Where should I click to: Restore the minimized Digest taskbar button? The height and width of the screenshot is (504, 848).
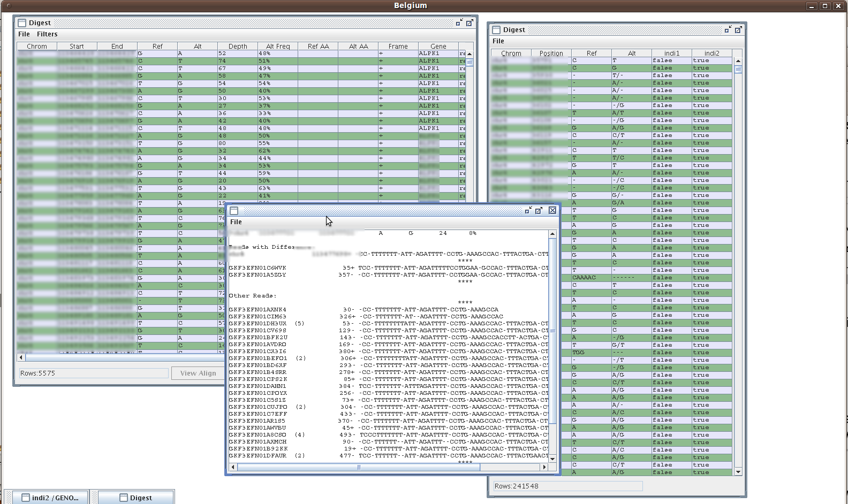136,498
